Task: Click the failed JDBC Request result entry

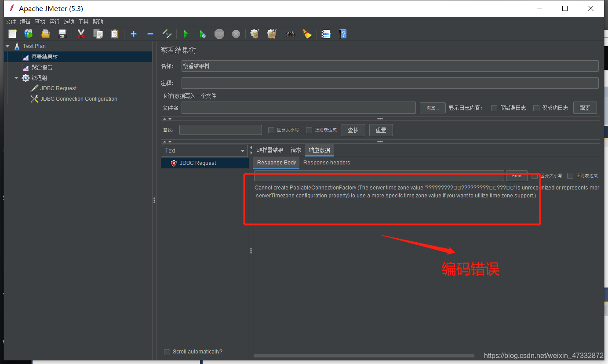Action: [198, 163]
